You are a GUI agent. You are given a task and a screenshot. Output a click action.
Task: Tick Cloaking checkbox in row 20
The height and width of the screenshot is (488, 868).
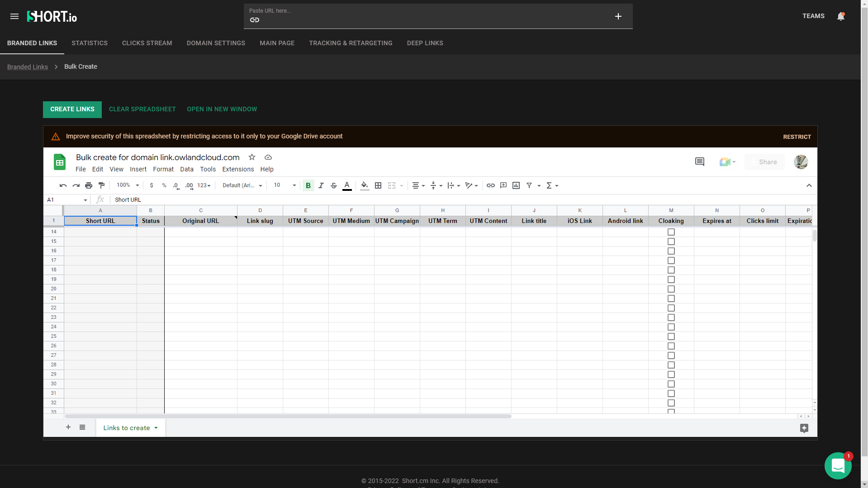(671, 289)
